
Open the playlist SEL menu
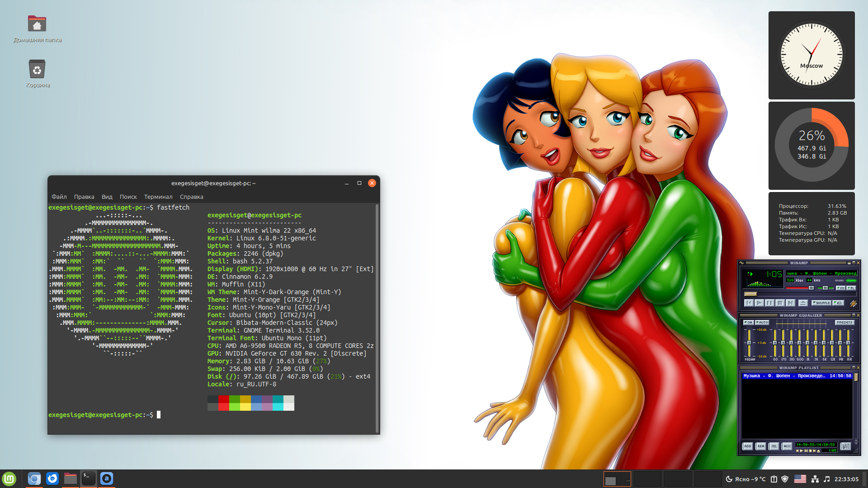(774, 446)
